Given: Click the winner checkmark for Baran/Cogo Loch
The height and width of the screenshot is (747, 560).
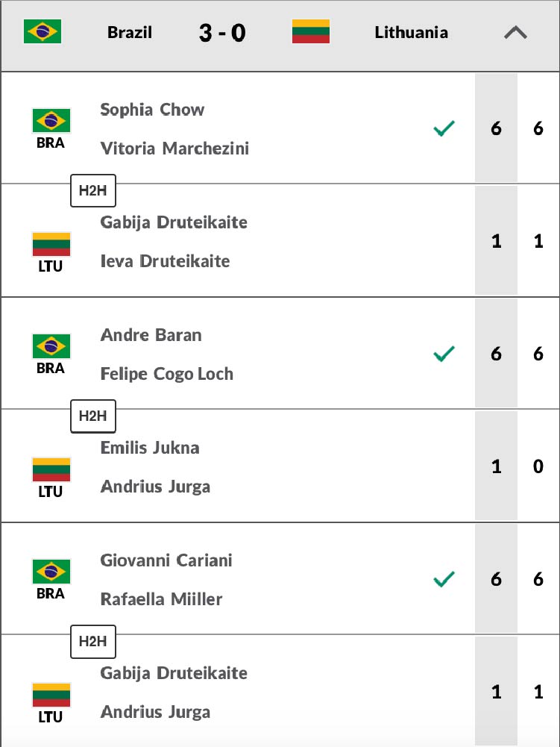Looking at the screenshot, I should coord(444,354).
